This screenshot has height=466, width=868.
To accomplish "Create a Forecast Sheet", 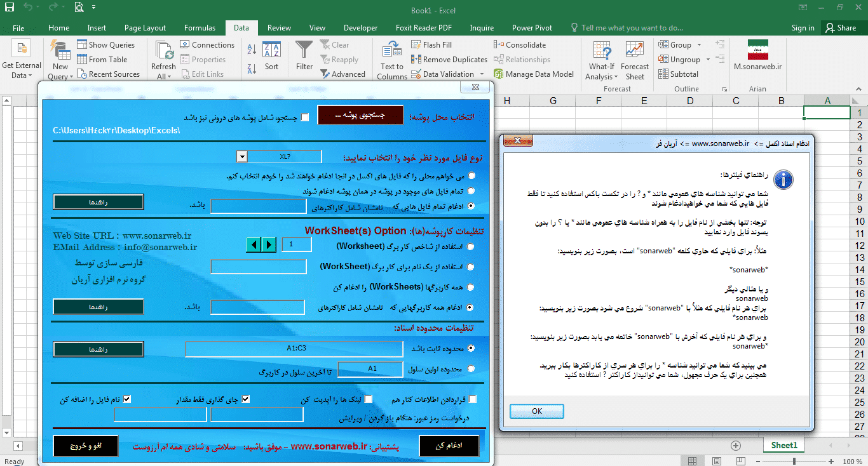I will [x=635, y=60].
